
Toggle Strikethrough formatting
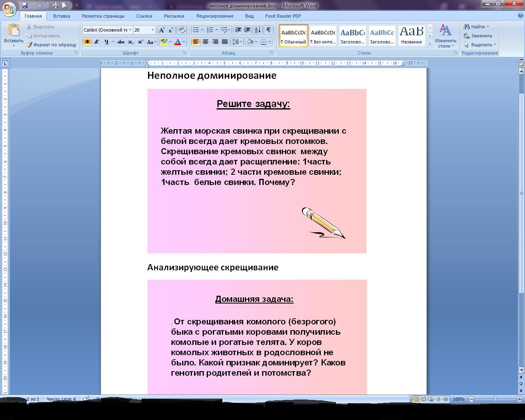tap(121, 42)
